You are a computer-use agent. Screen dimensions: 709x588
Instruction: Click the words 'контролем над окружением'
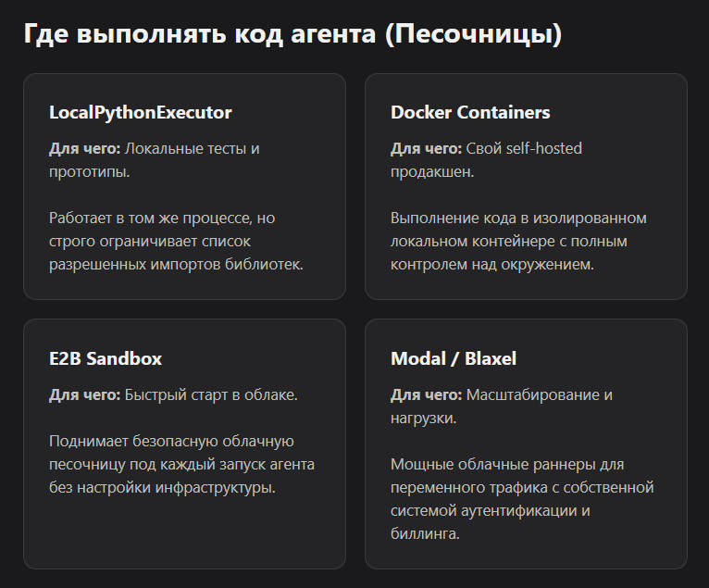[x=491, y=264]
